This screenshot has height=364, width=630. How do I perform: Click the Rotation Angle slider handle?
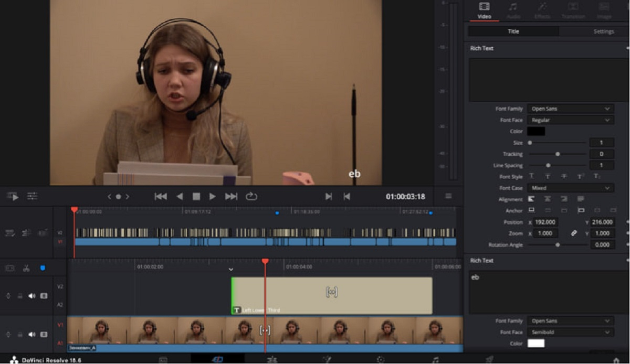point(558,245)
